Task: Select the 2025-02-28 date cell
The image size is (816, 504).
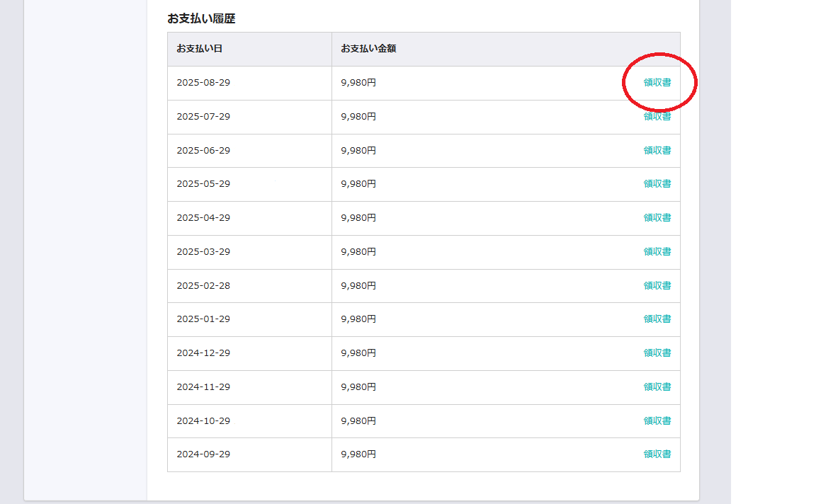Action: click(203, 286)
